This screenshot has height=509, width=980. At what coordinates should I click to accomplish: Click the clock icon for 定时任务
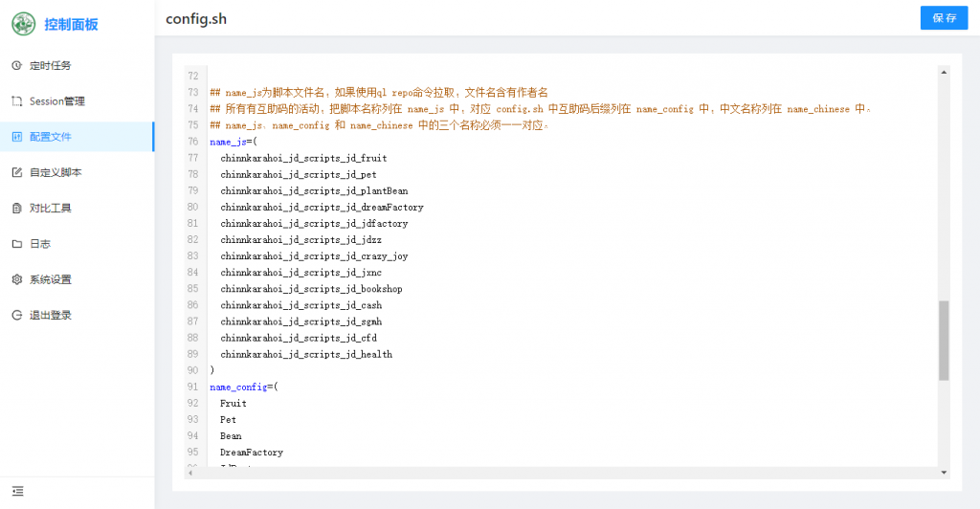pyautogui.click(x=16, y=66)
